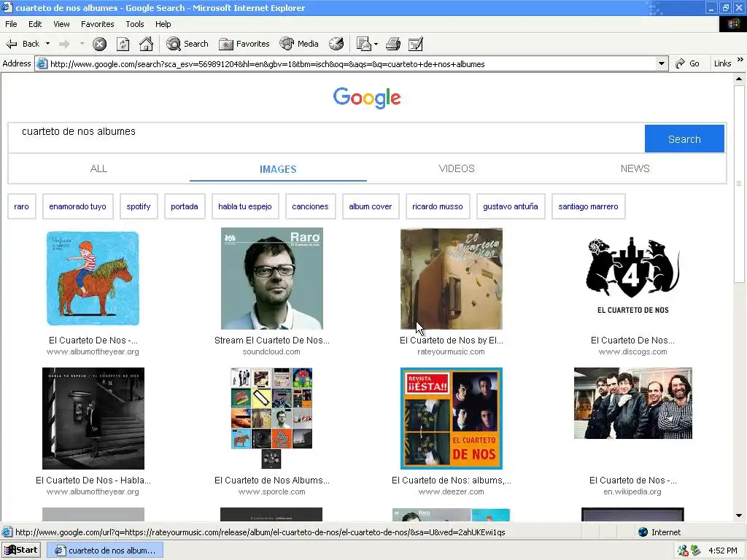
Task: Select the 'spotify' suggestion chip
Action: [139, 206]
